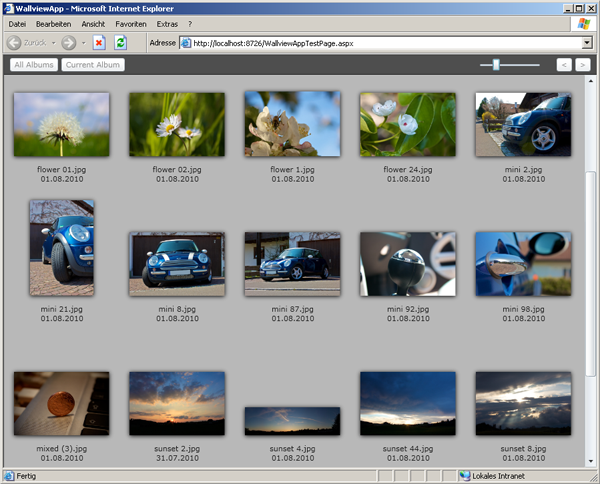The width and height of the screenshot is (600, 484).
Task: Click the 'sunset 2.jpg' file name
Action: (x=177, y=448)
